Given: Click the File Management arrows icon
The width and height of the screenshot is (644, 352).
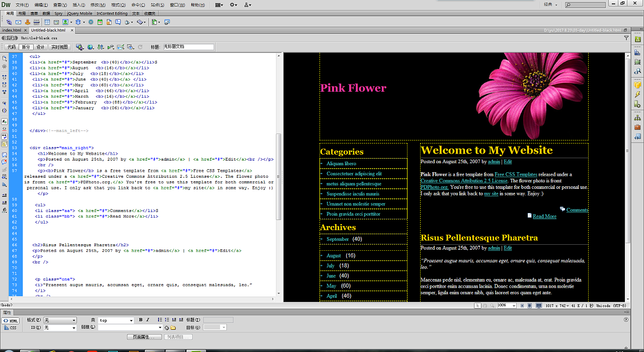Looking at the screenshot, I should click(x=101, y=47).
